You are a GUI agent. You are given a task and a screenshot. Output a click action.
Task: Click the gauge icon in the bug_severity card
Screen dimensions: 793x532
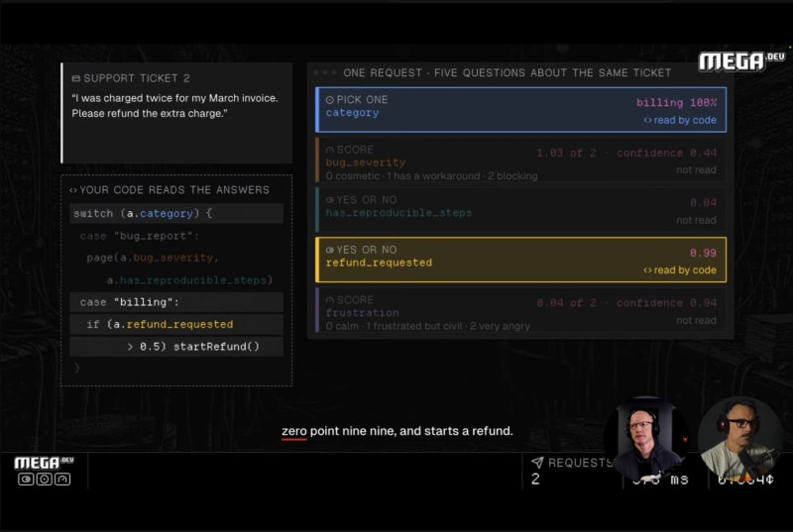(x=330, y=150)
